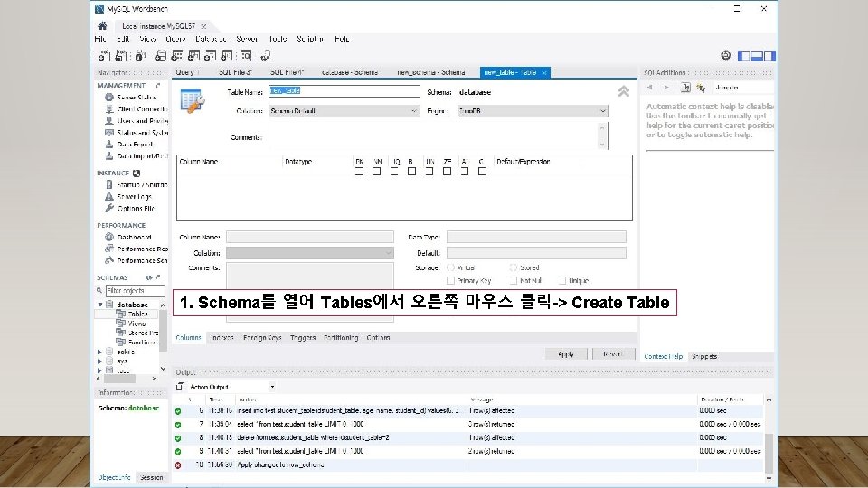
Task: Switch to database - Schema tab
Action: point(350,72)
